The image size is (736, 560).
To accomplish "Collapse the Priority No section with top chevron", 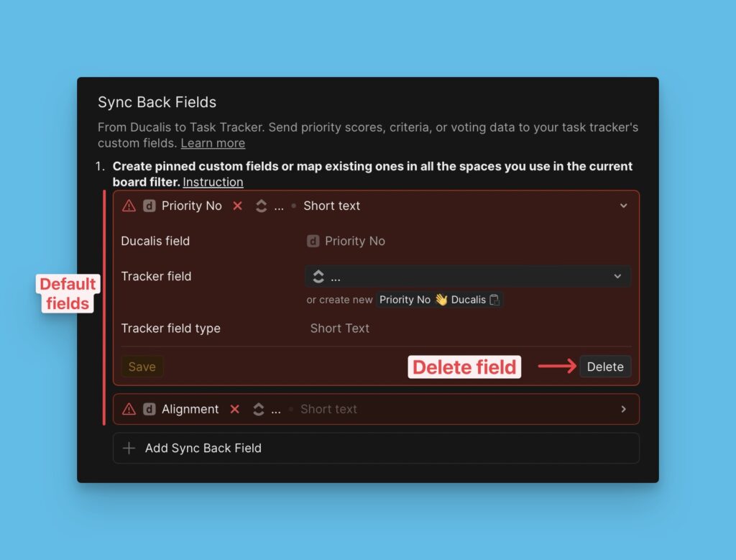I will coord(624,206).
